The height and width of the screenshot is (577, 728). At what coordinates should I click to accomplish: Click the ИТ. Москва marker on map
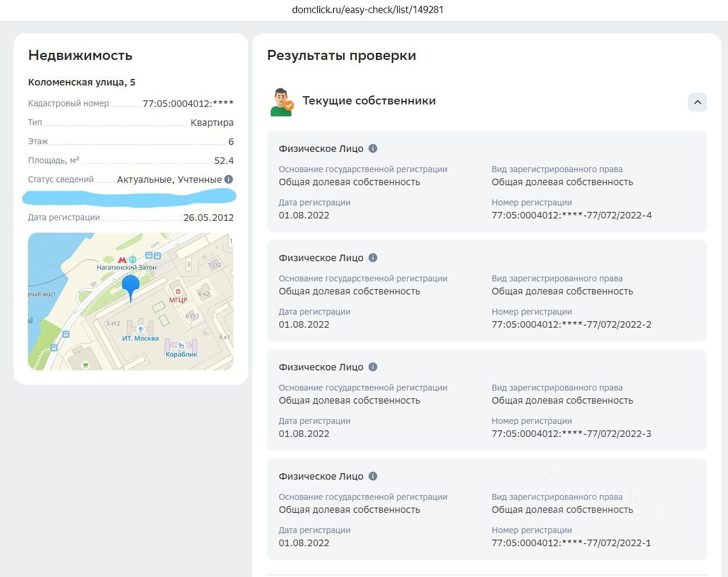point(141,329)
